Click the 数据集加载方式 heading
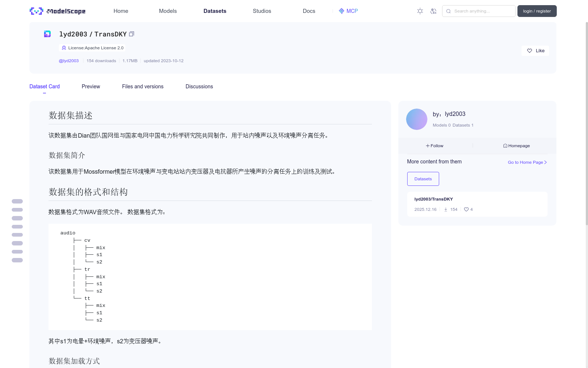The height and width of the screenshot is (368, 588). click(x=74, y=361)
